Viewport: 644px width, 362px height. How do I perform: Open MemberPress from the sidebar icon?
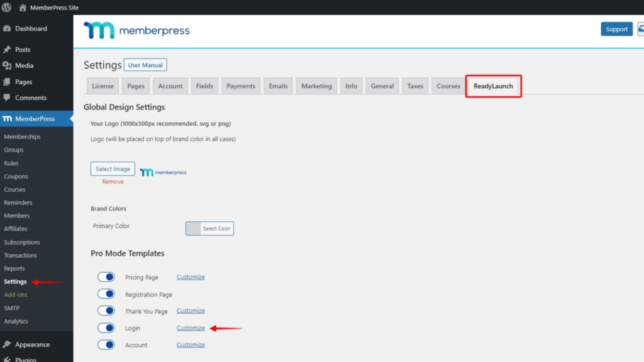[8, 118]
